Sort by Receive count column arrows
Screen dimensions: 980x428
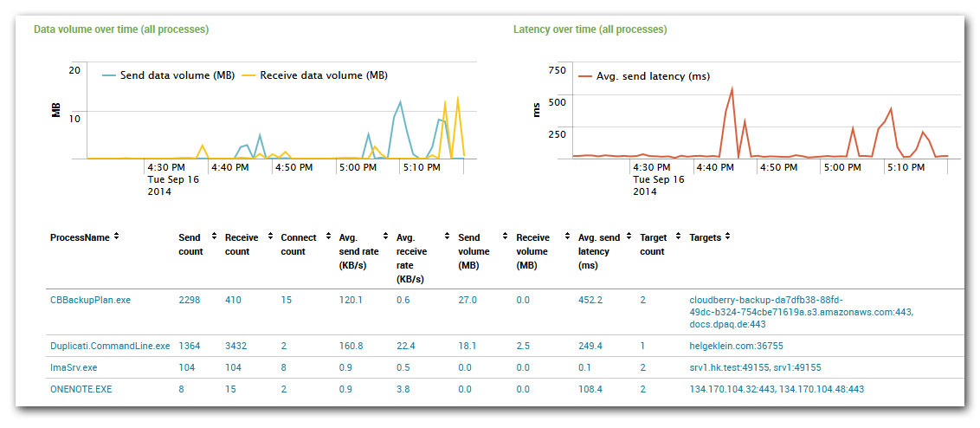click(270, 237)
